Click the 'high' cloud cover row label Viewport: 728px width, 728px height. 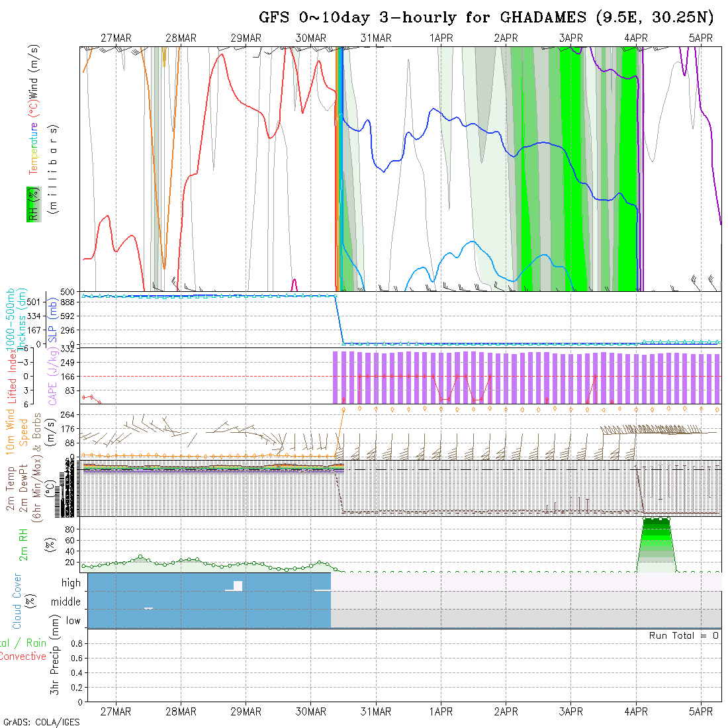click(71, 583)
